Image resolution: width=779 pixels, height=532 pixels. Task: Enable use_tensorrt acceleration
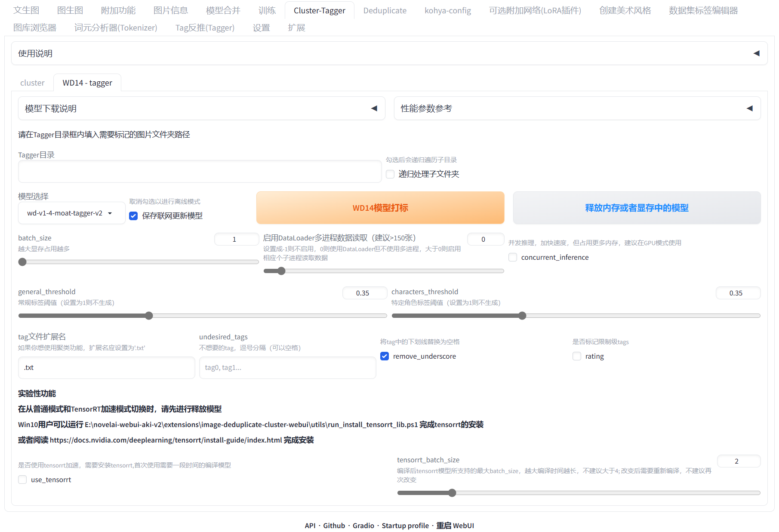(x=22, y=479)
